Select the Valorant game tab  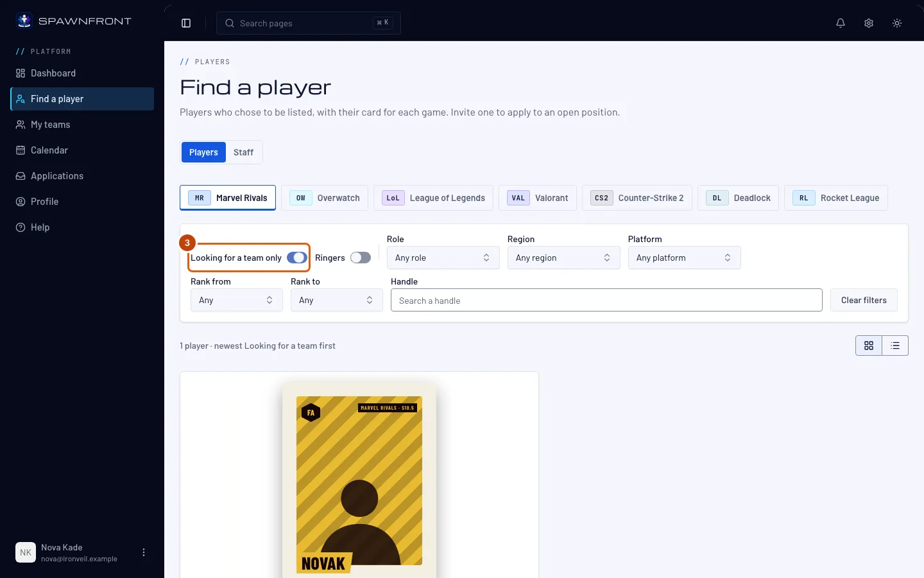[538, 198]
